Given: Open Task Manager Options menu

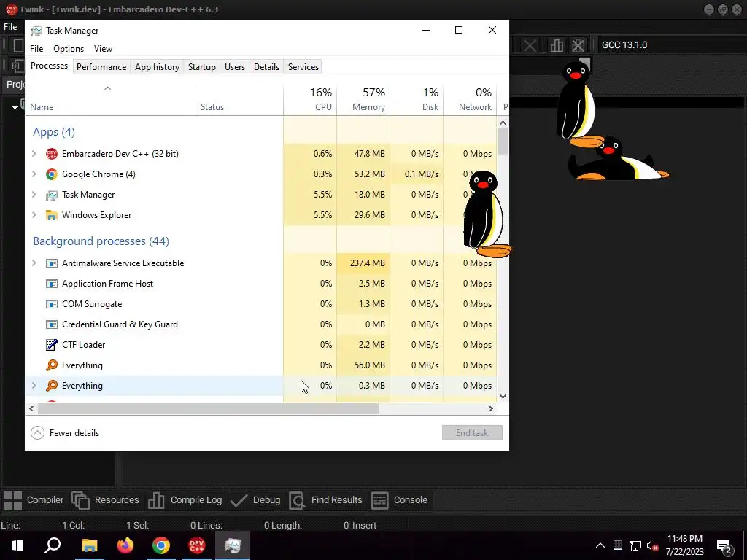Looking at the screenshot, I should click(69, 49).
